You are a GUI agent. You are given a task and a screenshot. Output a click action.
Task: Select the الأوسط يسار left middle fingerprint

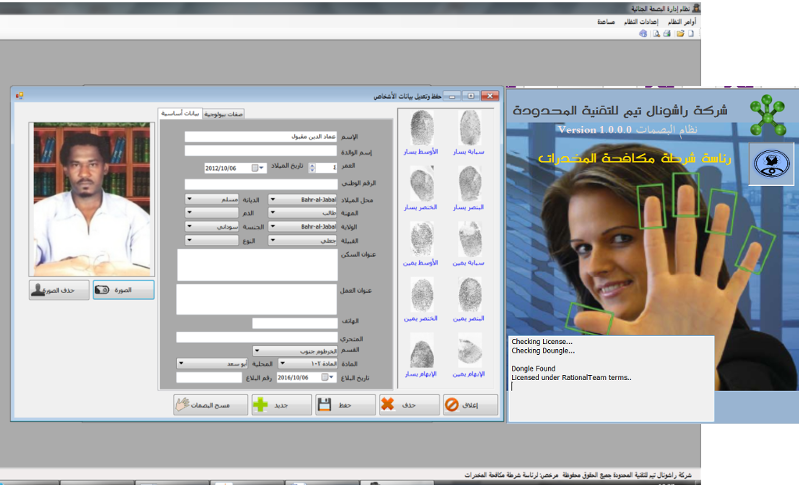(423, 133)
